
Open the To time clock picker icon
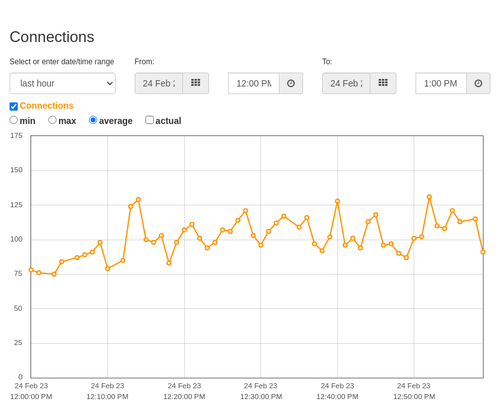pos(478,83)
